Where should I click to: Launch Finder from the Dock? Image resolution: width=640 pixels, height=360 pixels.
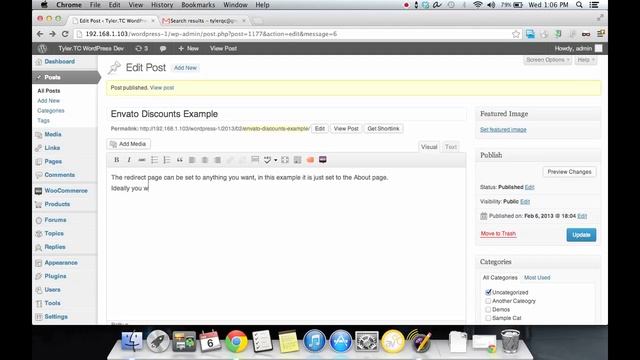click(x=132, y=341)
